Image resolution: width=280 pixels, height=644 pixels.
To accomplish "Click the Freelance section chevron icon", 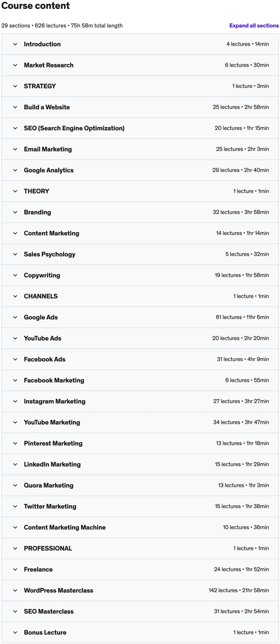I will click(x=15, y=570).
